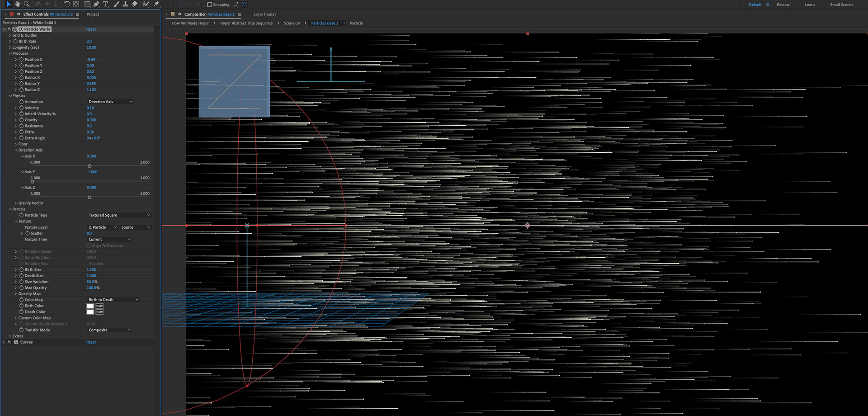The width and height of the screenshot is (868, 416).
Task: Enable the Snapping checkbox
Action: tap(209, 5)
